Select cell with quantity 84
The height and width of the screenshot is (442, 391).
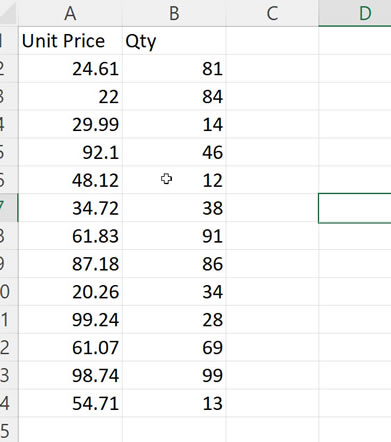[174, 97]
